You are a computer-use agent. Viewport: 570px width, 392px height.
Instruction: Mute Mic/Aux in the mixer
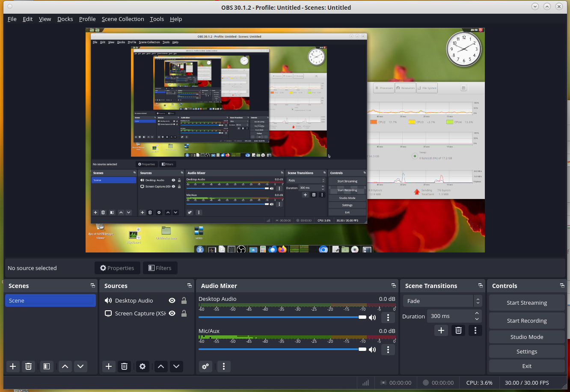[372, 350]
